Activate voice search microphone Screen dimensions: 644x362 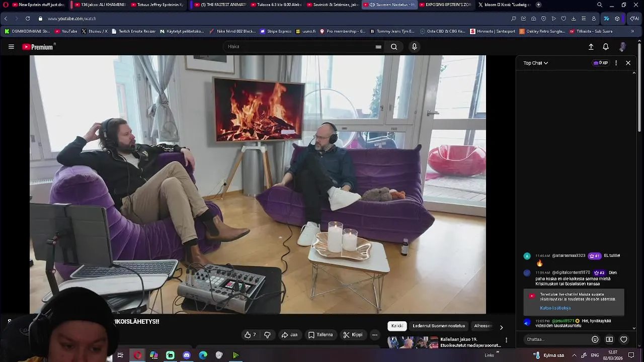414,47
